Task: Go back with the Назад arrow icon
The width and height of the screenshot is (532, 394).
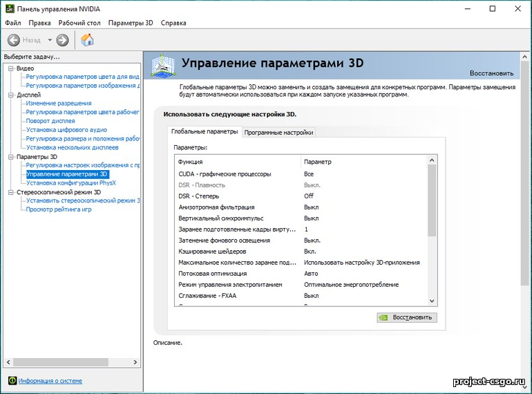Action: click(14, 40)
